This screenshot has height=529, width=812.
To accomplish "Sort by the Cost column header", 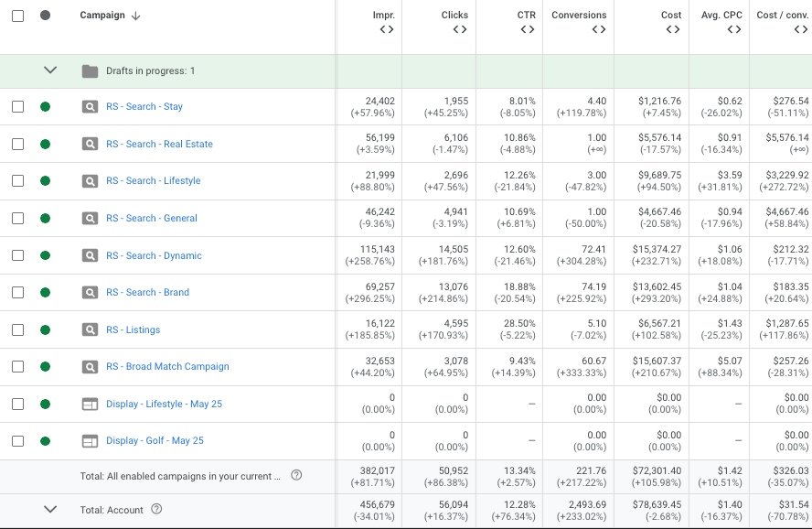I will click(671, 15).
